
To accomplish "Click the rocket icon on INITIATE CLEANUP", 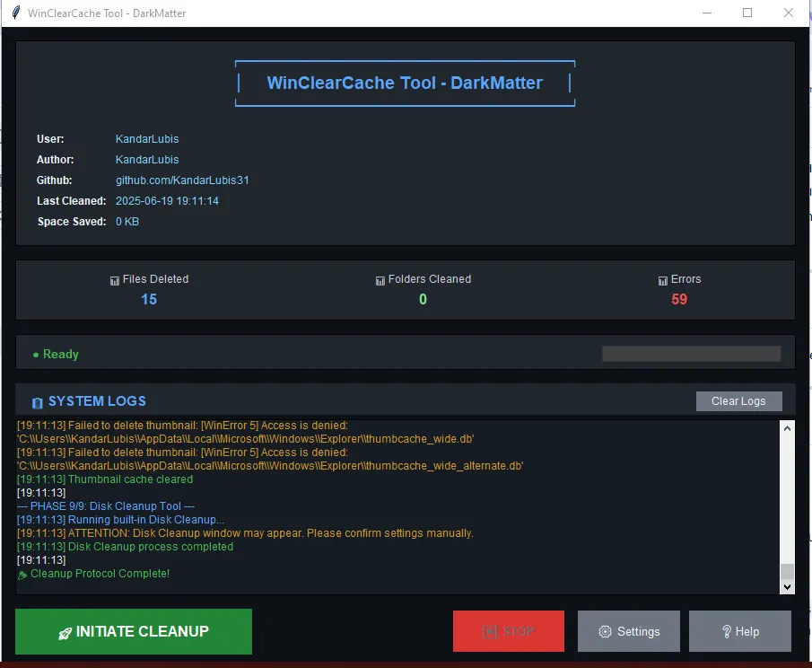I will 66,631.
